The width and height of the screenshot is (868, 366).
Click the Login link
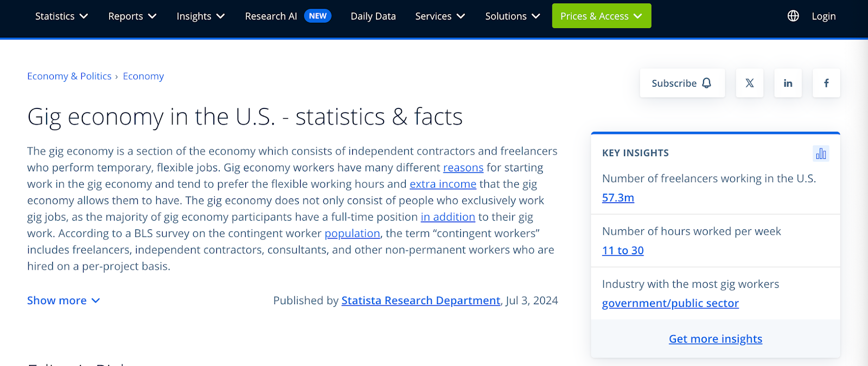pyautogui.click(x=824, y=16)
